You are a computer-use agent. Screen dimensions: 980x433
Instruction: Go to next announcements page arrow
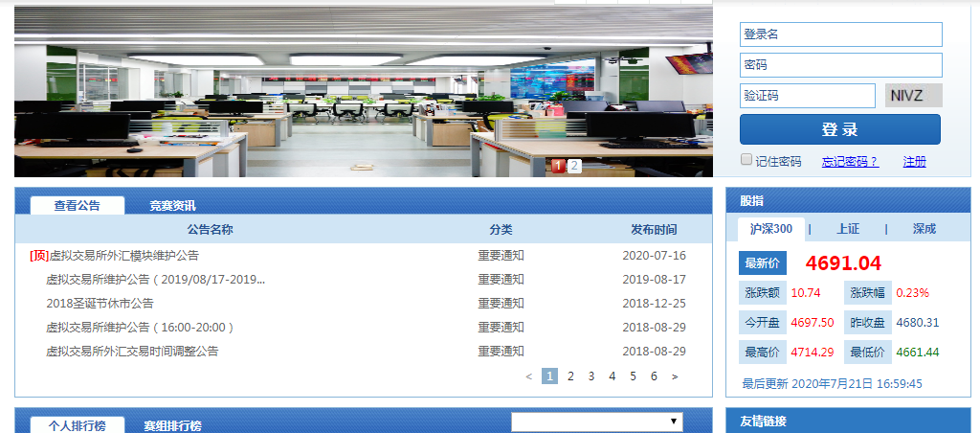tap(675, 376)
